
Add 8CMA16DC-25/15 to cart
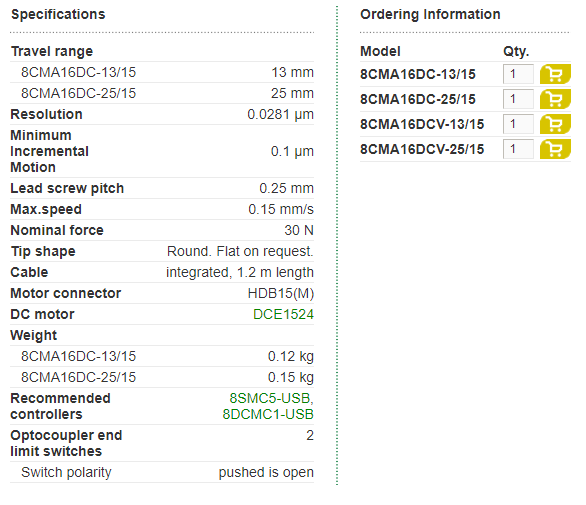(x=555, y=99)
